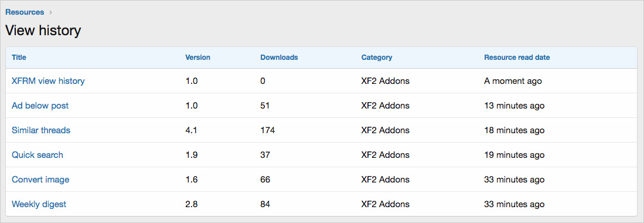Sort by Resource read date header

pyautogui.click(x=517, y=58)
